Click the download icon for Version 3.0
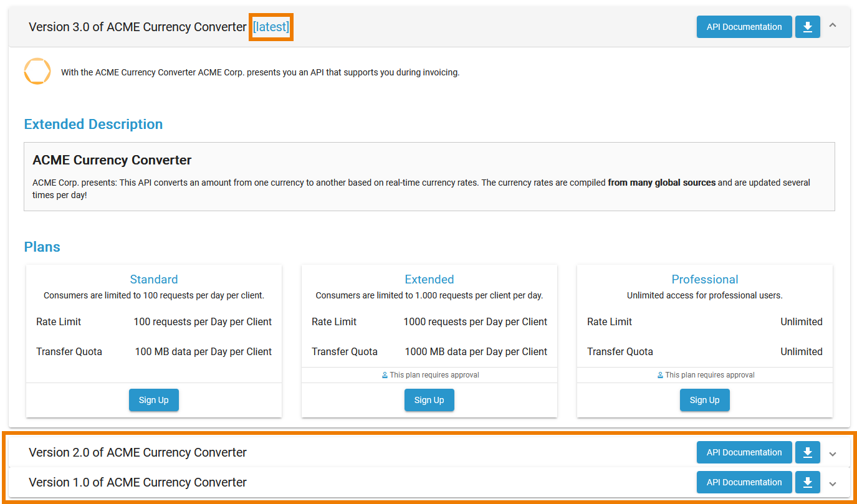This screenshot has height=504, width=857. point(808,27)
